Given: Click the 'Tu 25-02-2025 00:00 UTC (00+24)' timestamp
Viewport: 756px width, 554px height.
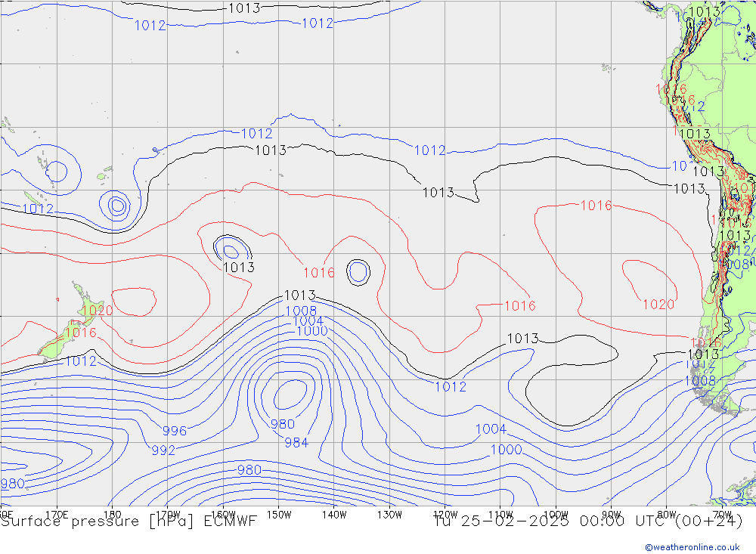Looking at the screenshot, I should (588, 522).
